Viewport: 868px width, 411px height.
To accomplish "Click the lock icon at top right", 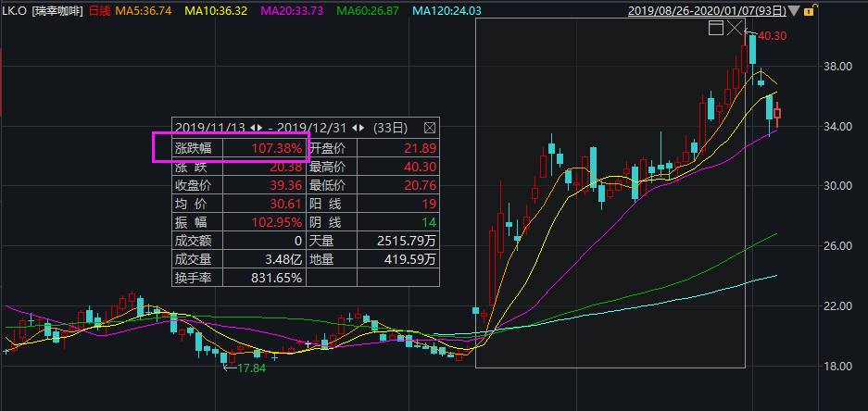I will tap(810, 11).
